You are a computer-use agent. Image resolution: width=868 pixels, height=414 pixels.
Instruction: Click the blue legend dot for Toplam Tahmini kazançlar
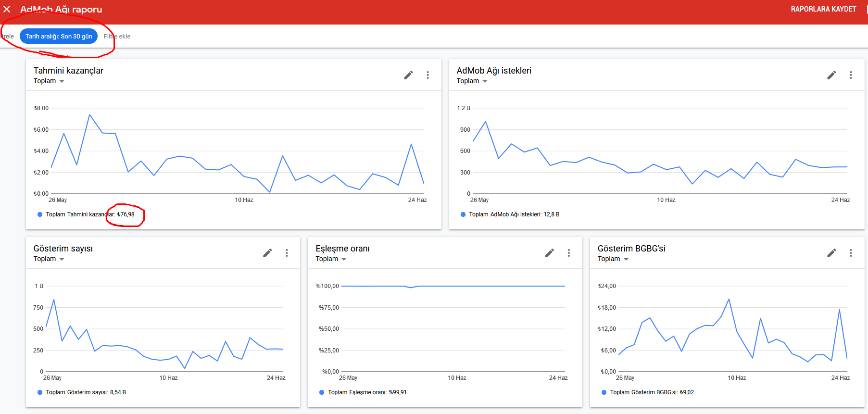coord(40,214)
